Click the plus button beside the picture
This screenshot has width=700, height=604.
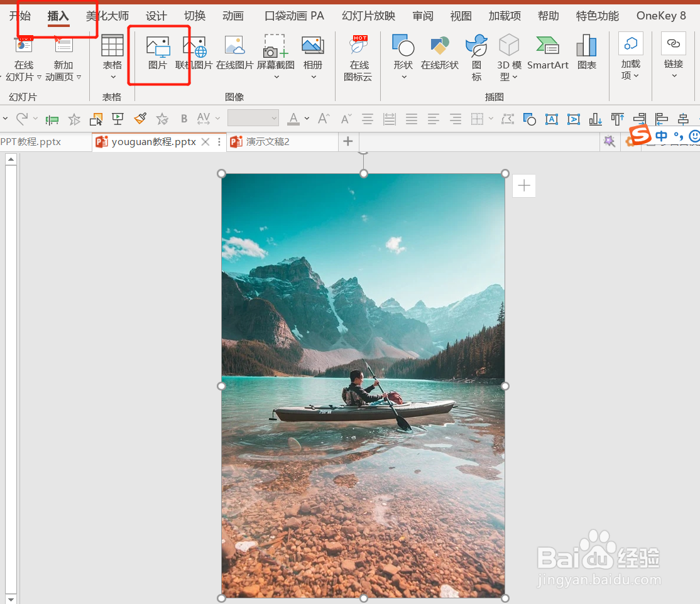(x=523, y=186)
